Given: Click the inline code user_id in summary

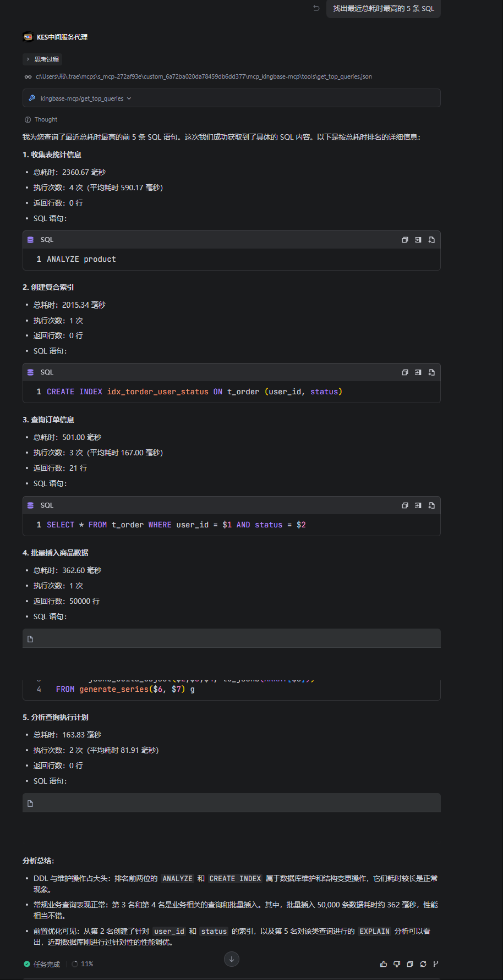Looking at the screenshot, I should pos(169,931).
